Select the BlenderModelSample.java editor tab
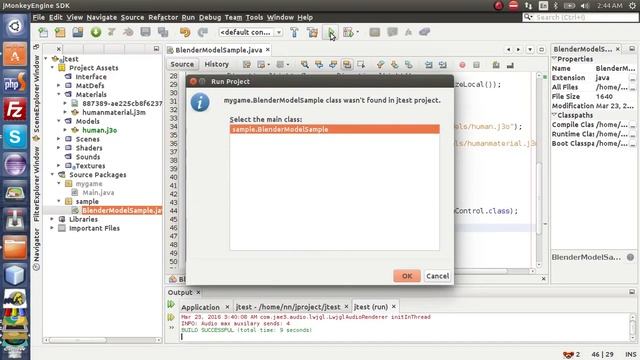The image size is (640, 360). click(x=219, y=50)
